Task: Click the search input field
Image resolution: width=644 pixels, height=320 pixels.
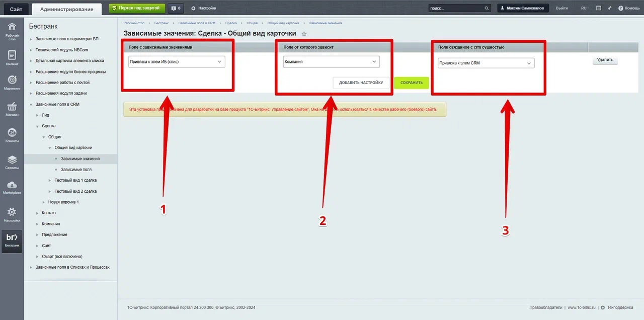Action: [x=455, y=8]
